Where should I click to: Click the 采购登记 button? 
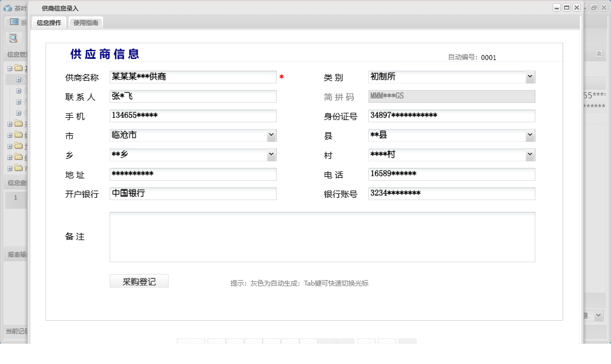click(x=139, y=281)
